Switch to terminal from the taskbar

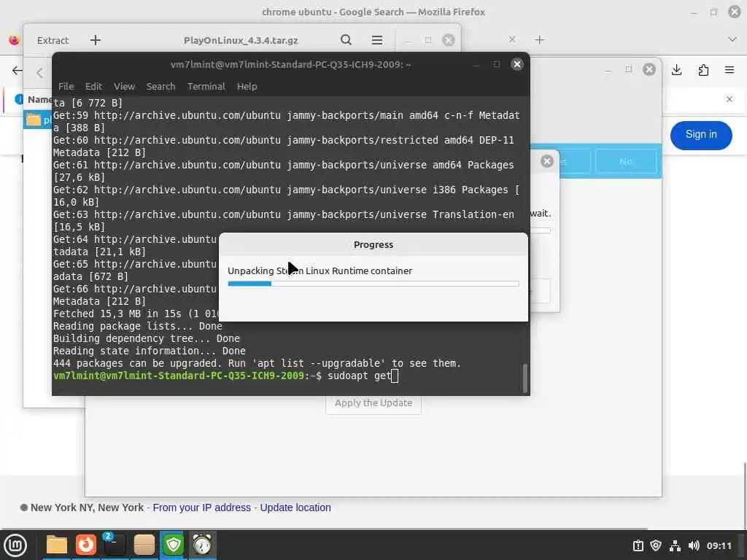point(115,545)
